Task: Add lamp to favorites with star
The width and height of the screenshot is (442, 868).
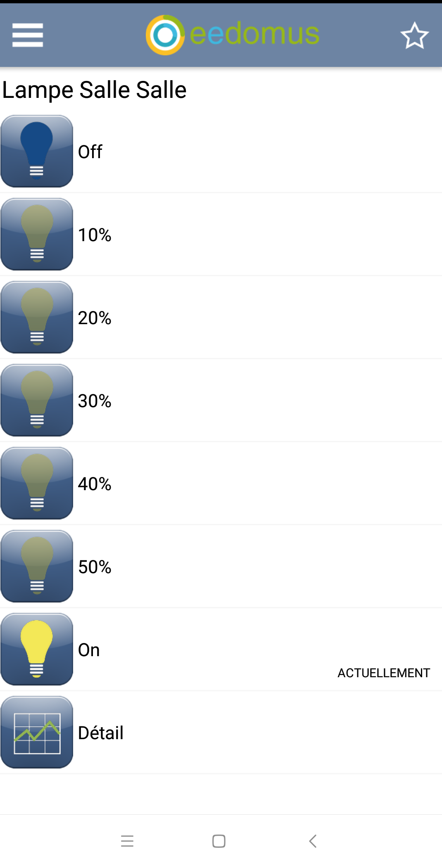Action: (x=414, y=36)
